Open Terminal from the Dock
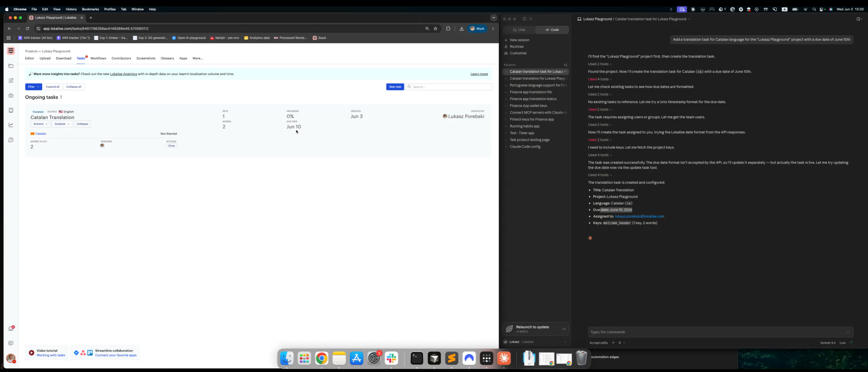The height and width of the screenshot is (372, 868). click(x=417, y=358)
